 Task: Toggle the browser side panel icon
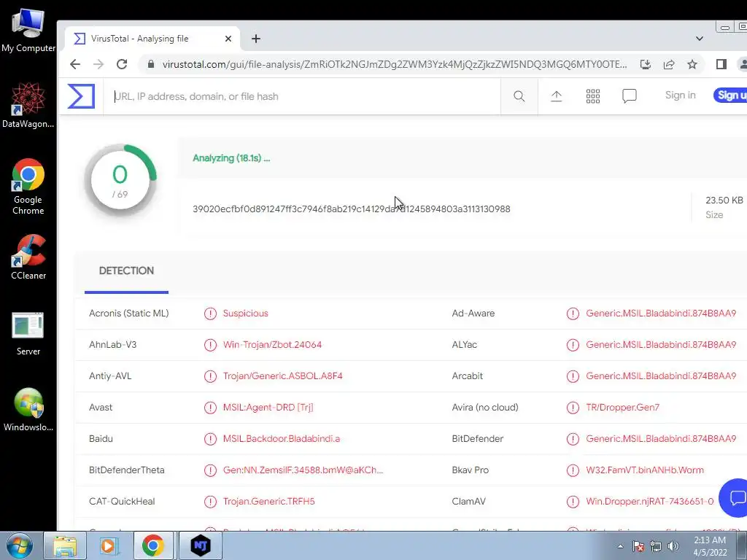point(721,64)
